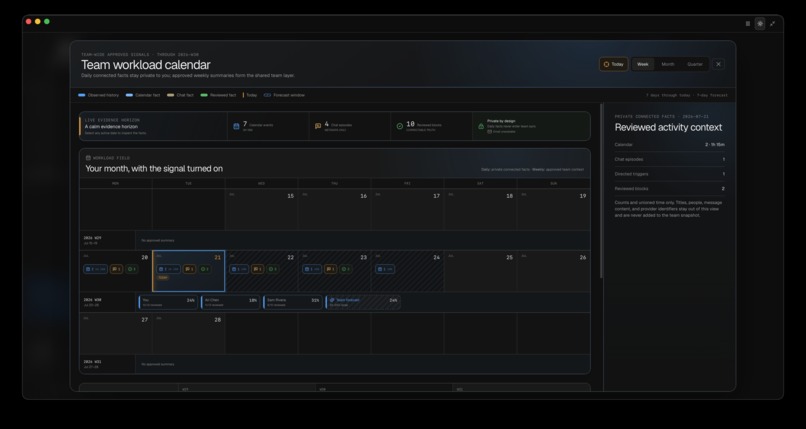The width and height of the screenshot is (806, 429).
Task: Select day 27 in the calendar
Action: (116, 333)
